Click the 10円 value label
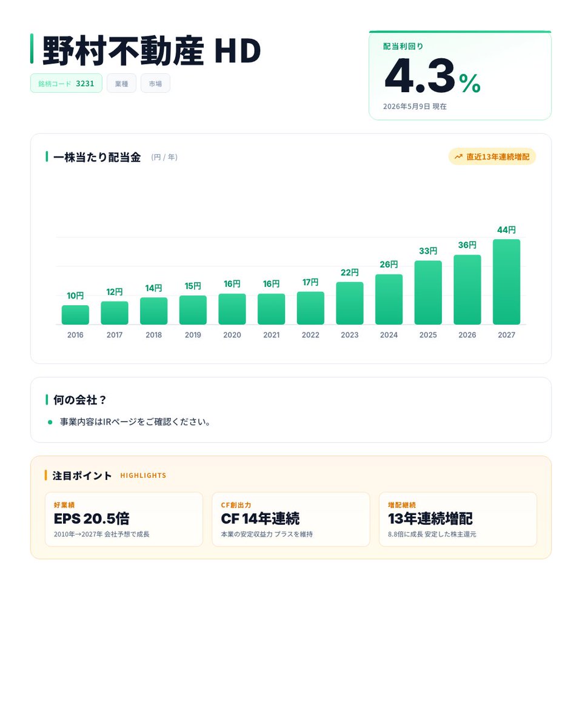 point(75,295)
